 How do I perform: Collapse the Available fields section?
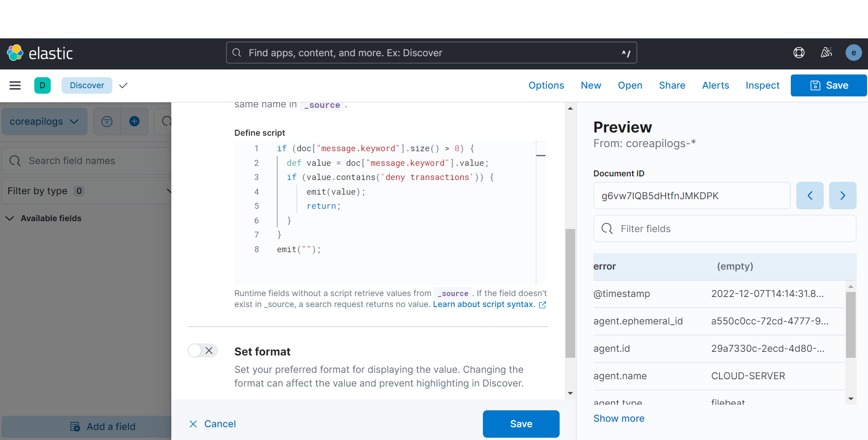click(x=10, y=218)
